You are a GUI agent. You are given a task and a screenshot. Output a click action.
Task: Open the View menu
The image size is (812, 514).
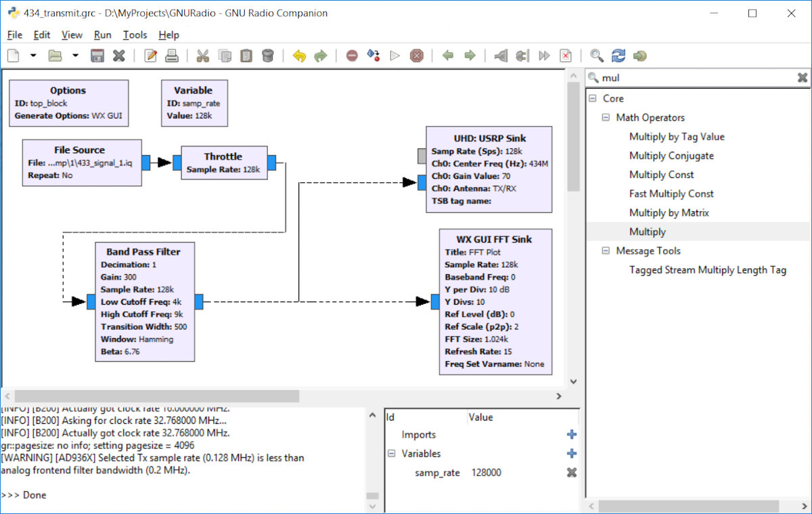pyautogui.click(x=72, y=35)
